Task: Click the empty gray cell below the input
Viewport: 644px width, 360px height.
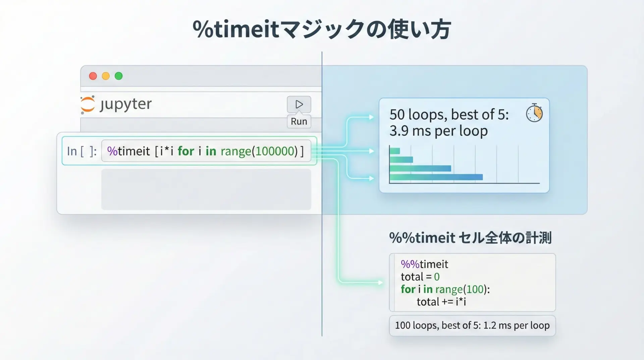Action: pos(206,189)
